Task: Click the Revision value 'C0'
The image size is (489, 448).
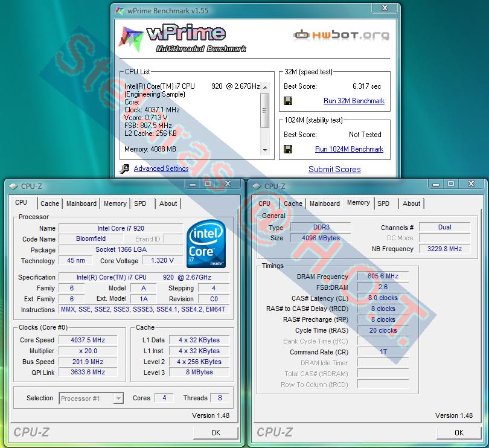Action: click(x=214, y=299)
